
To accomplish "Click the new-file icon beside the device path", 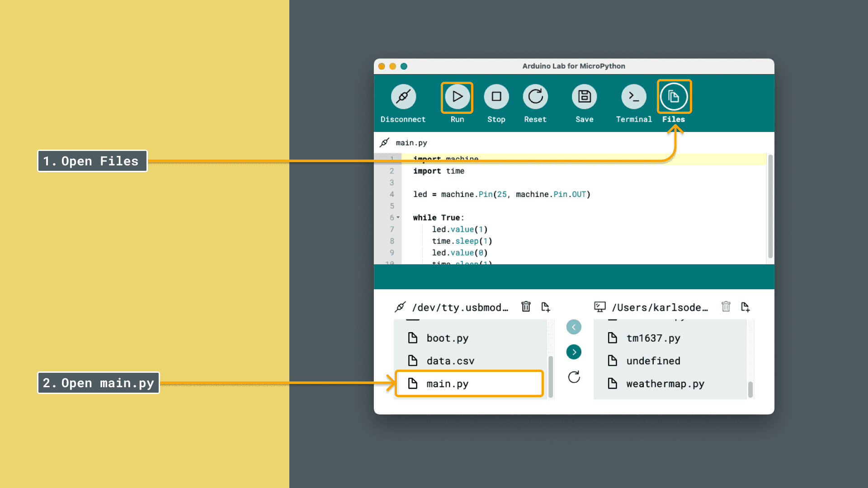I will tap(546, 307).
